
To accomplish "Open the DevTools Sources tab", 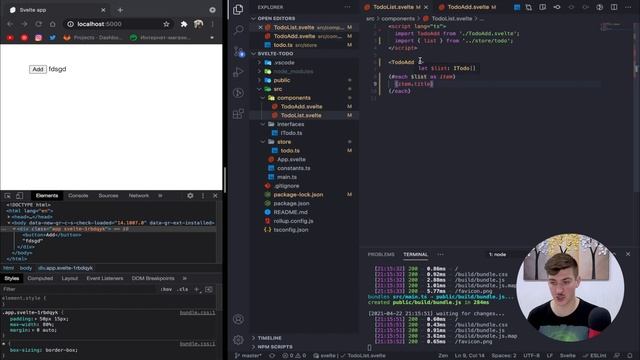I will (108, 196).
